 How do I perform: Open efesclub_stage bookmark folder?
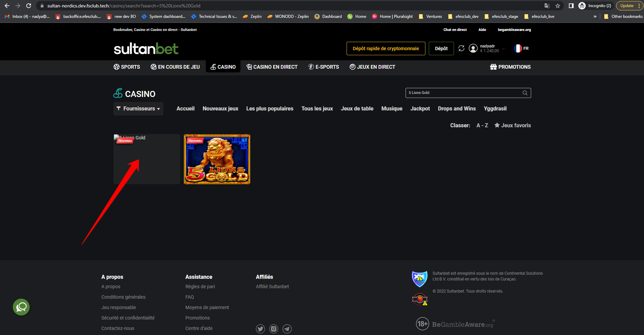tap(501, 16)
